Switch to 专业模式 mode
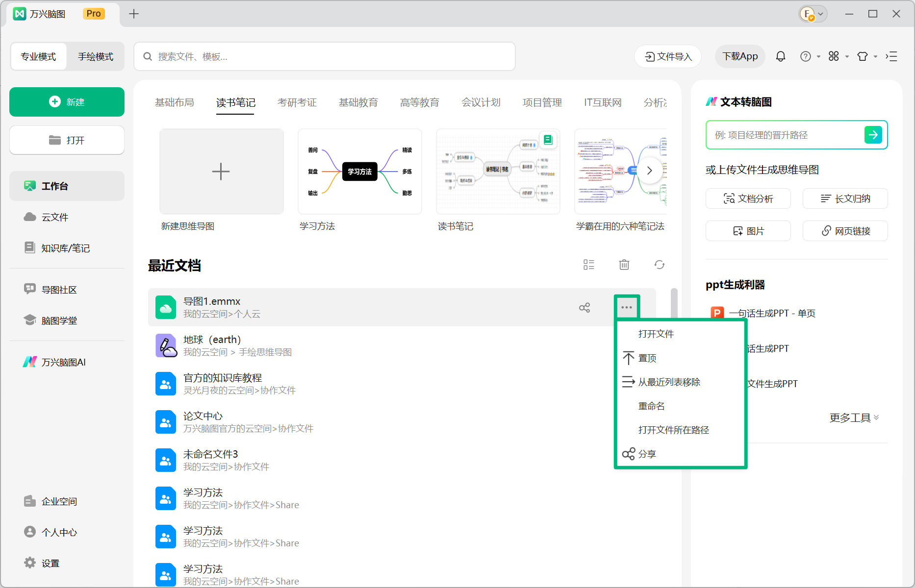Image resolution: width=915 pixels, height=588 pixels. click(38, 56)
